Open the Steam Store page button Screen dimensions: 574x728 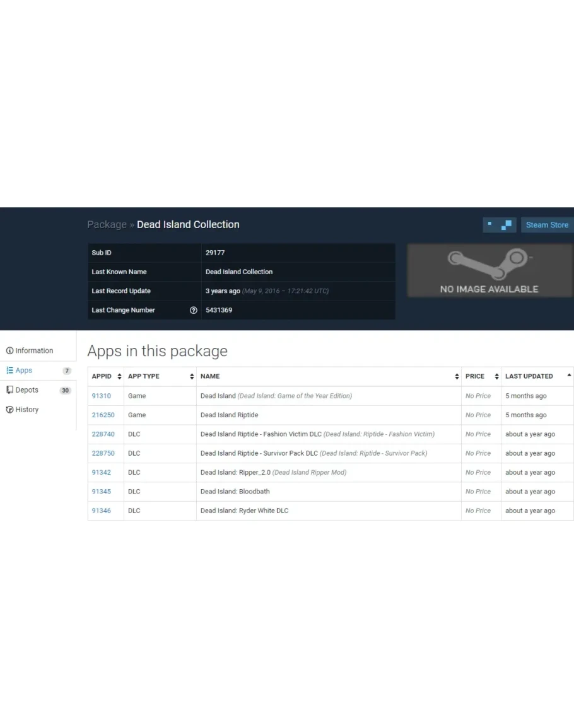pos(546,225)
